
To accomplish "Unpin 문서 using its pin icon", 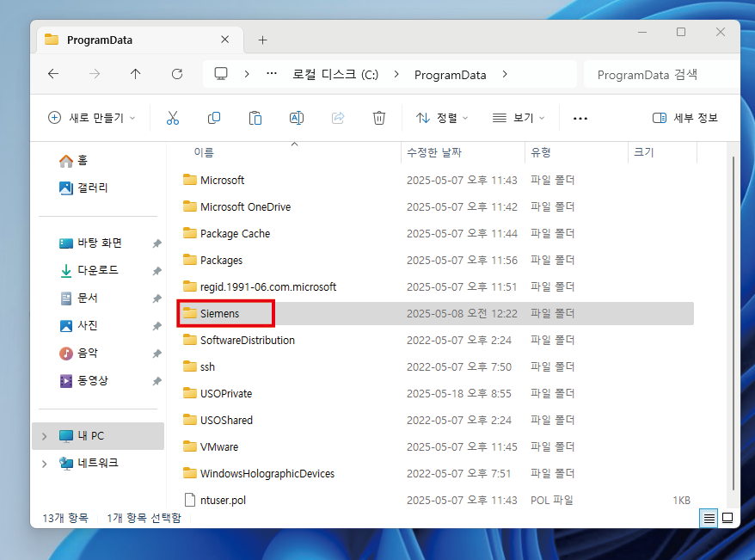I will click(157, 298).
